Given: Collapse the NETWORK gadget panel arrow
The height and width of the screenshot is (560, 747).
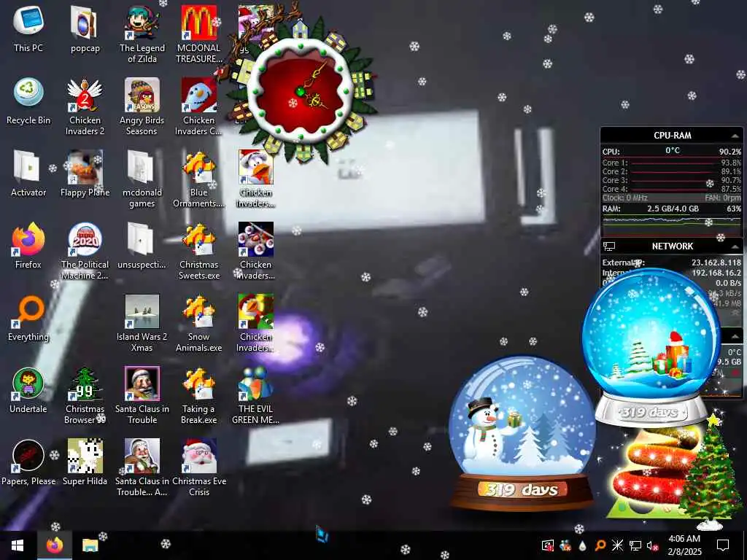Looking at the screenshot, I should tap(735, 246).
